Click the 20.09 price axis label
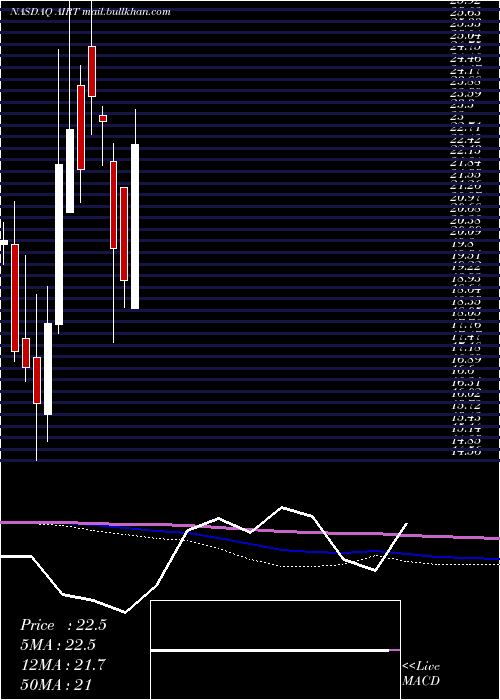This screenshot has height=700, width=500. click(x=466, y=232)
